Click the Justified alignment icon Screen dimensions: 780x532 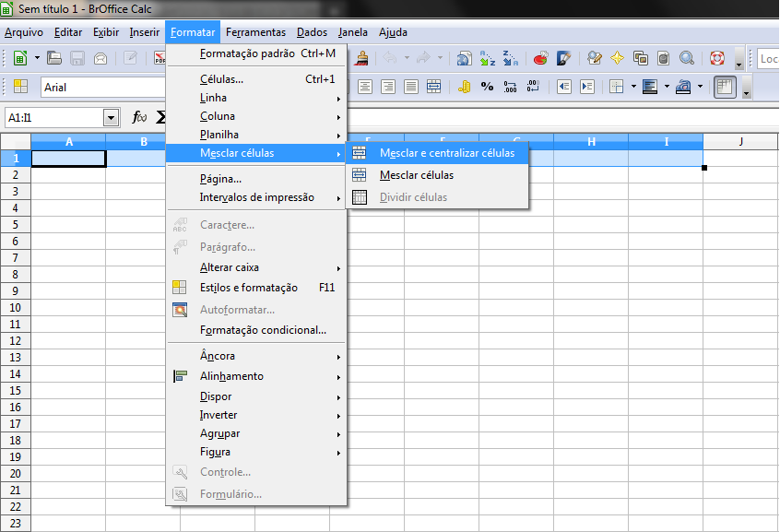(x=411, y=87)
